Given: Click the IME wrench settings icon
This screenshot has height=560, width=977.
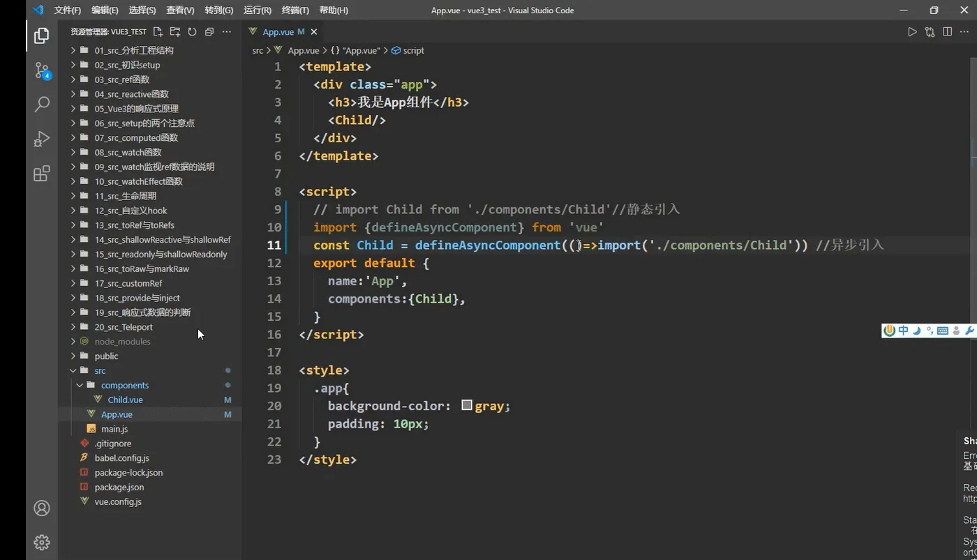Looking at the screenshot, I should [969, 331].
